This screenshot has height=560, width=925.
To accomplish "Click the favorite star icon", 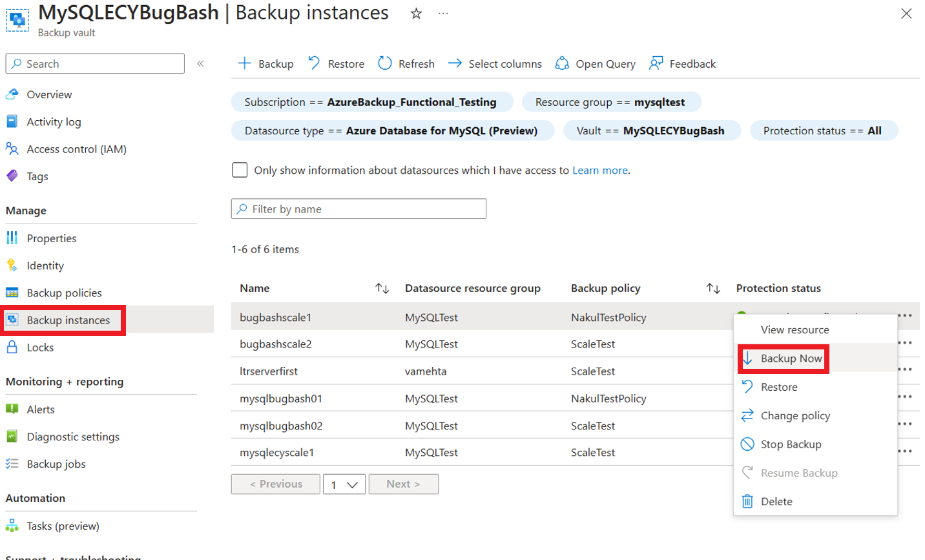I will pos(416,14).
